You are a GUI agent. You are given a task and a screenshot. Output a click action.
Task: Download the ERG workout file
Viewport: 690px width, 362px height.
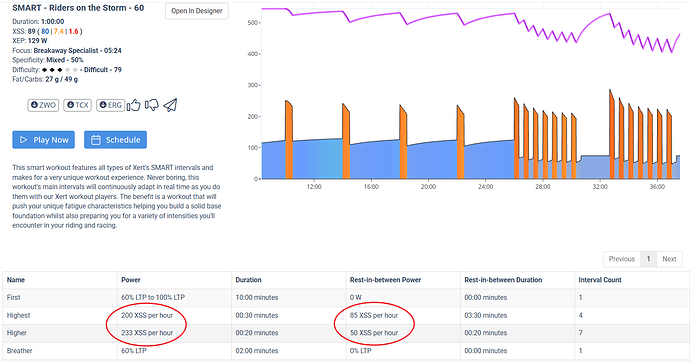click(110, 105)
